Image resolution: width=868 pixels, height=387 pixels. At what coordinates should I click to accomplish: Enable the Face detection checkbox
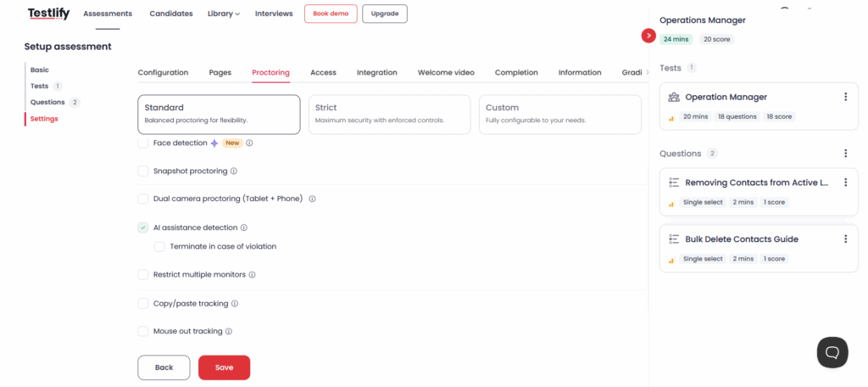pyautogui.click(x=142, y=143)
